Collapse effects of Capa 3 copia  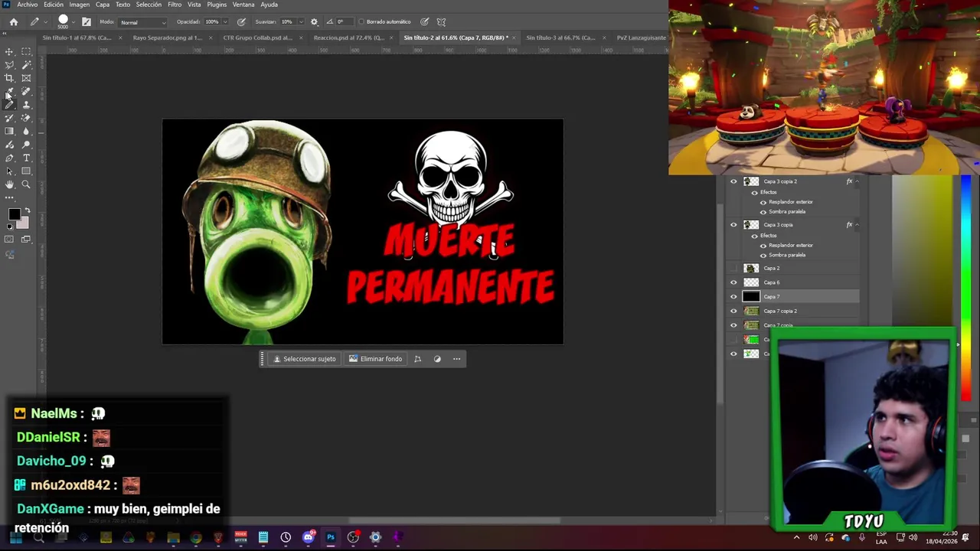coord(857,225)
